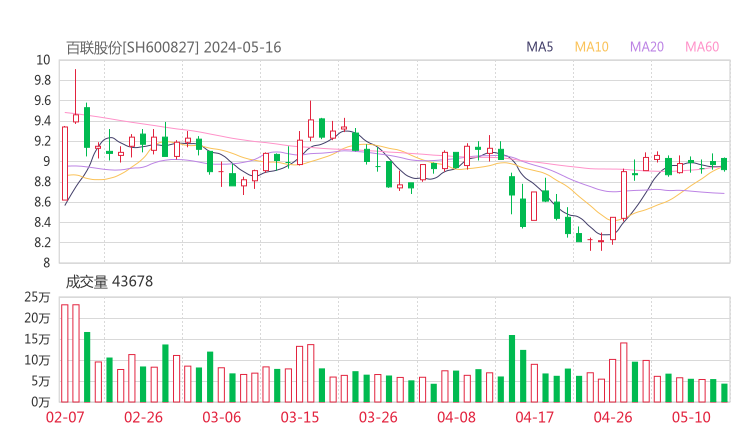Click the price axis value 9.6
The image size is (740, 440).
pos(42,101)
